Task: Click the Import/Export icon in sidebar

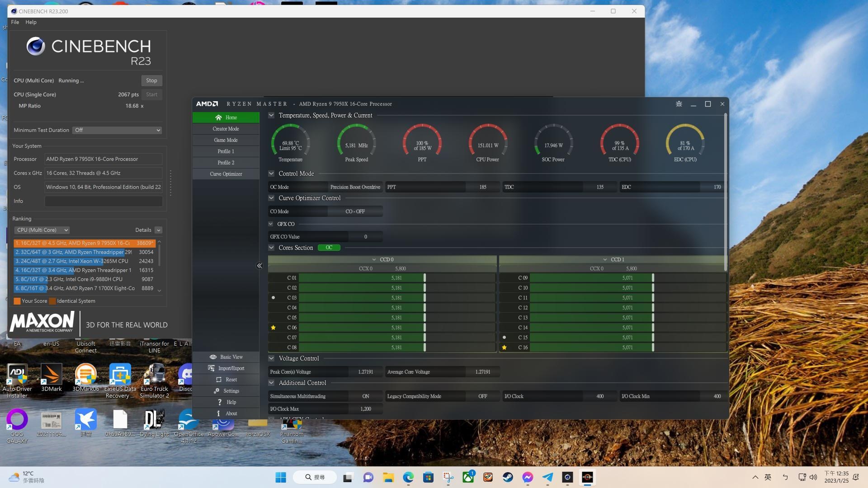Action: point(211,368)
